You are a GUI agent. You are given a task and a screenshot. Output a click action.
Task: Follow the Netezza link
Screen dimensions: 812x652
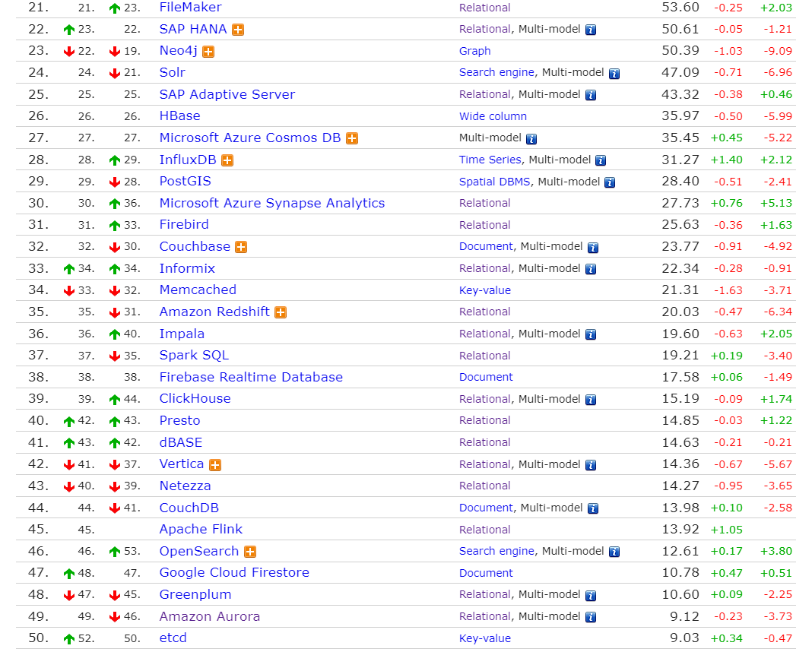click(x=185, y=486)
